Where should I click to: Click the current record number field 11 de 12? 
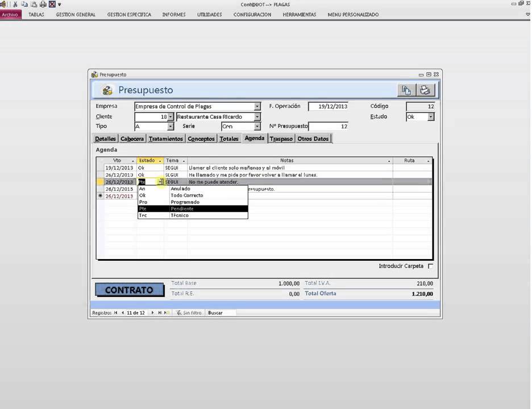[x=136, y=312]
